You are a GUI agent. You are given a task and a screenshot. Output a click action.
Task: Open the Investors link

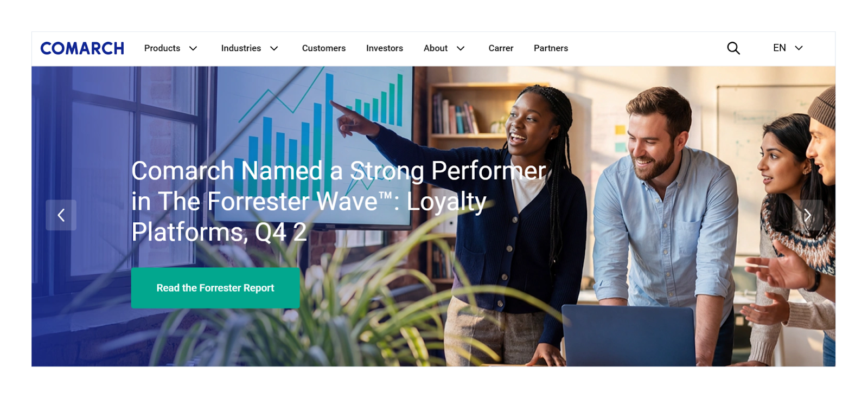pyautogui.click(x=385, y=48)
